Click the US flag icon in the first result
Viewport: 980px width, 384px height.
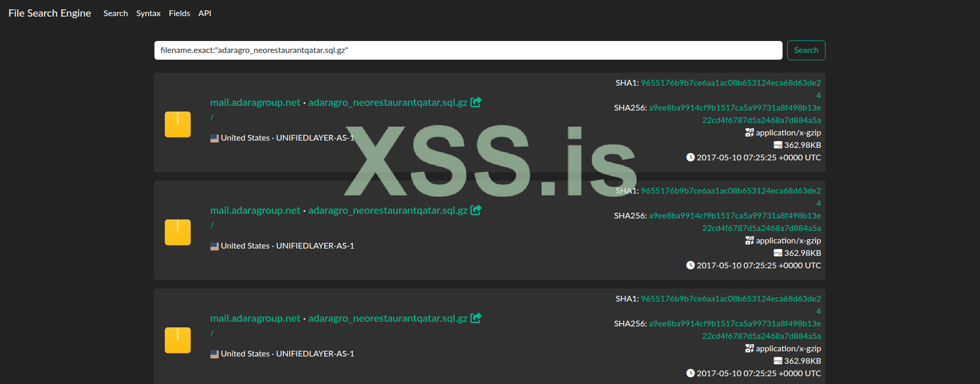click(215, 139)
